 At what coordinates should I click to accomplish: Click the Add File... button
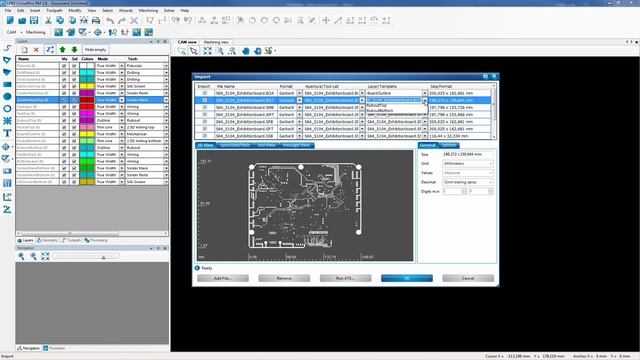coord(223,278)
